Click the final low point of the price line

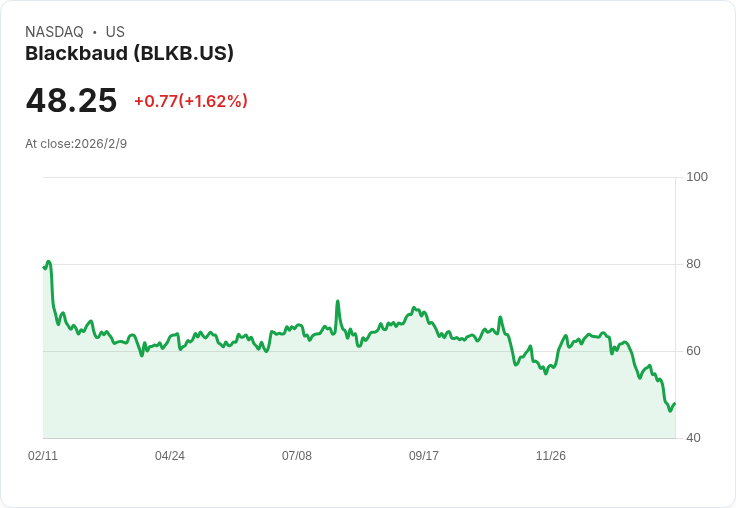click(670, 411)
